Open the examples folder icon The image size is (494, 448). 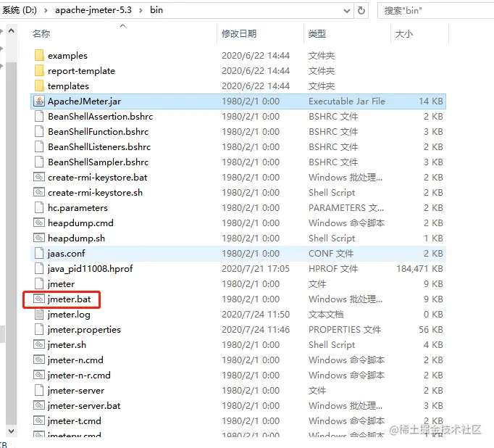coord(39,56)
